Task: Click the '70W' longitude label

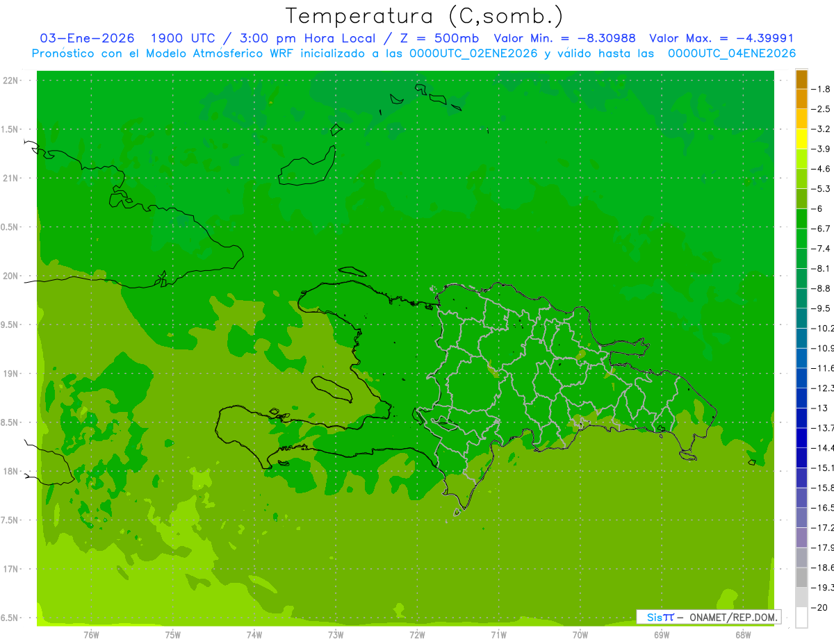Action: point(580,634)
